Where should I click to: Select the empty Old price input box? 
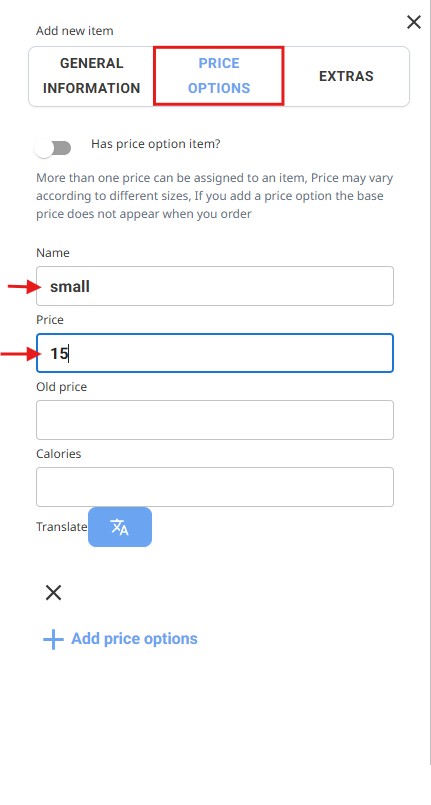(x=215, y=420)
